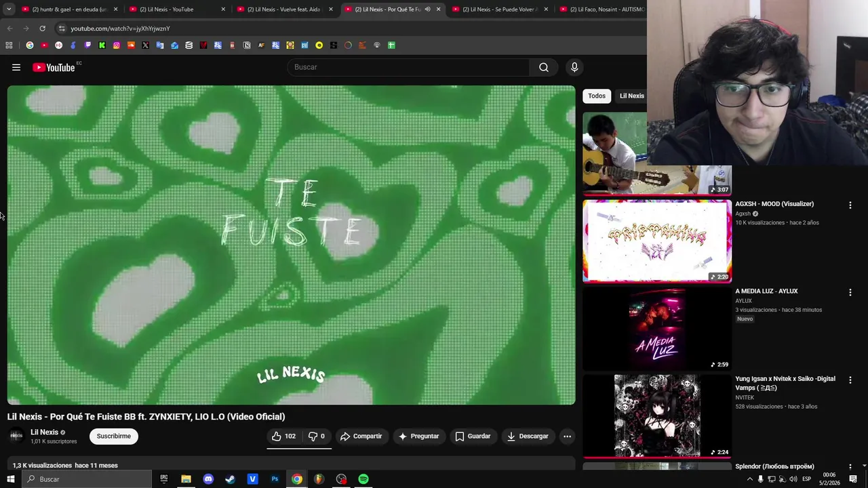The width and height of the screenshot is (868, 488).
Task: Open Photoshop from the taskbar
Action: [275, 479]
